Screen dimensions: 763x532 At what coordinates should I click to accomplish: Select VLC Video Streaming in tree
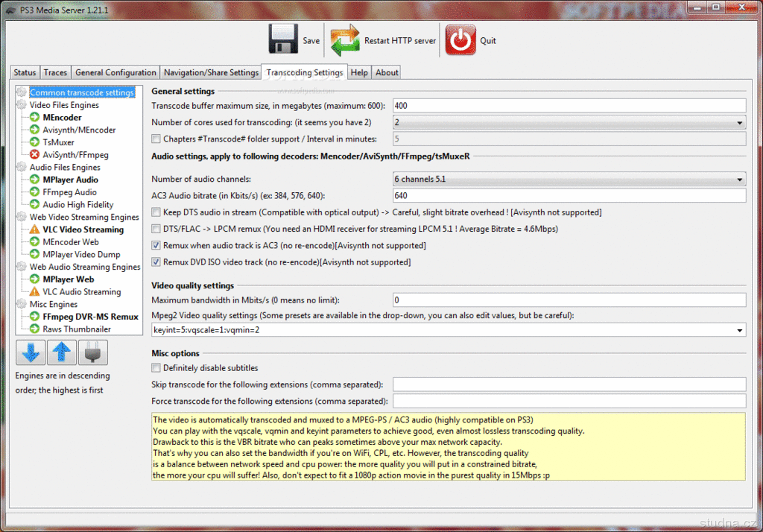click(83, 229)
